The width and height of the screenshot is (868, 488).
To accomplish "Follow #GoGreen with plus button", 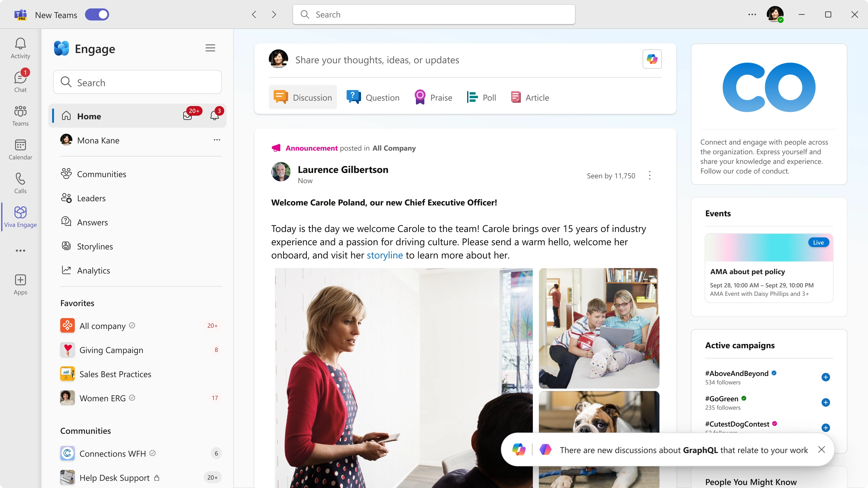I will (x=826, y=402).
